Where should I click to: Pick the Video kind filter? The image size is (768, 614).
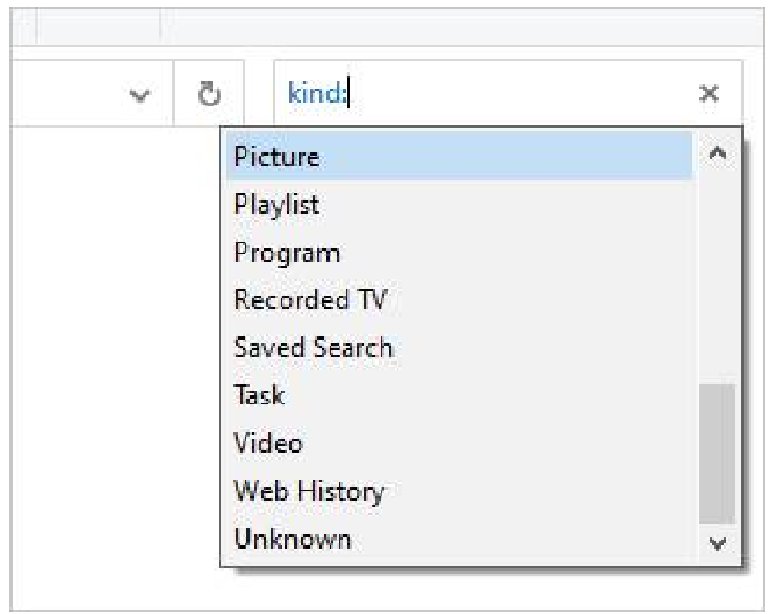click(459, 443)
